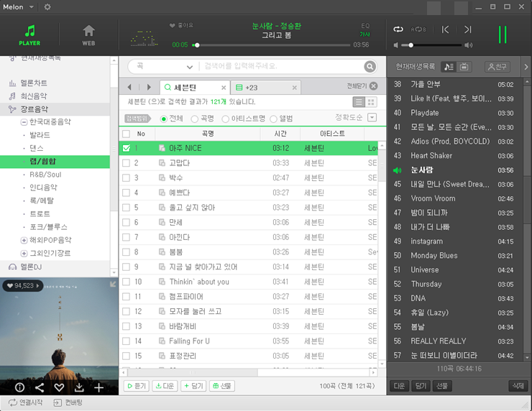Select the R&B/Soul genre

click(45, 175)
